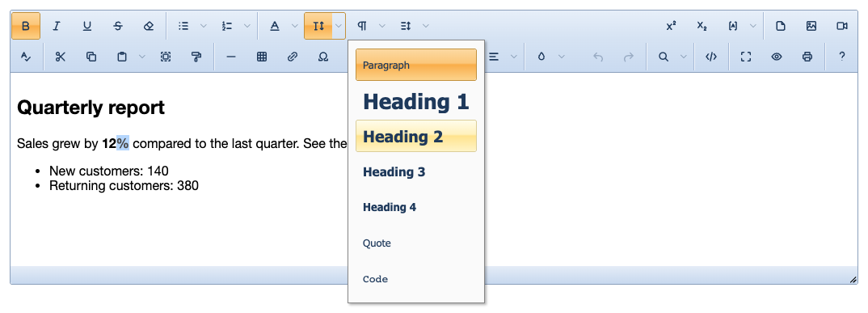This screenshot has height=313, width=868.
Task: Open the line height dropdown arrow
Action: click(426, 26)
